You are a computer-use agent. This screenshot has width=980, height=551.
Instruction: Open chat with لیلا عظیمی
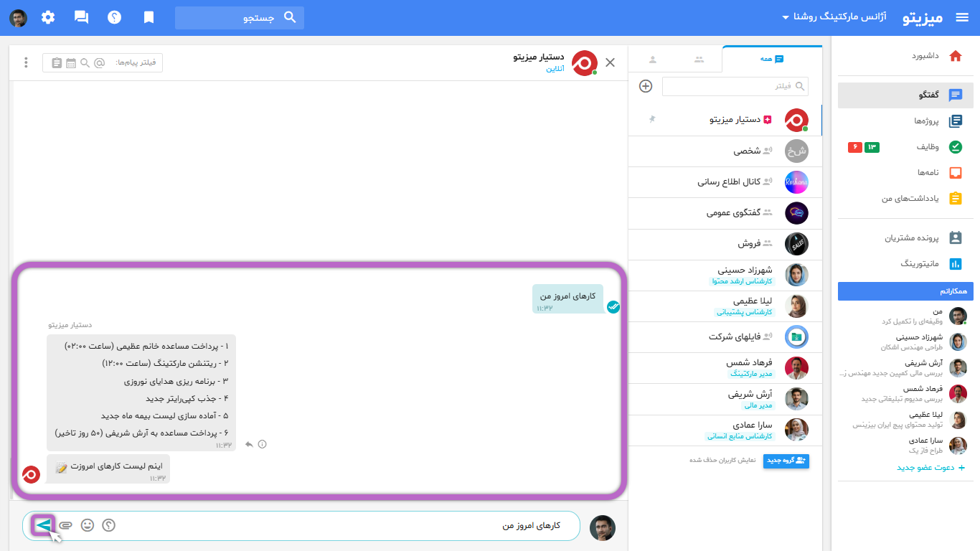(x=725, y=306)
